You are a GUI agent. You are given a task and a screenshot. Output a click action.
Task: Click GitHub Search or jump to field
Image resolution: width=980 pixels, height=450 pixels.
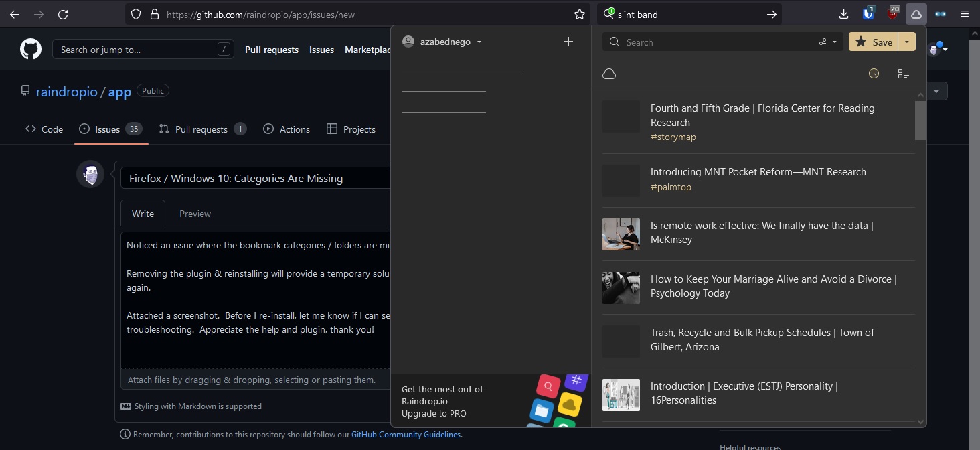click(x=143, y=49)
